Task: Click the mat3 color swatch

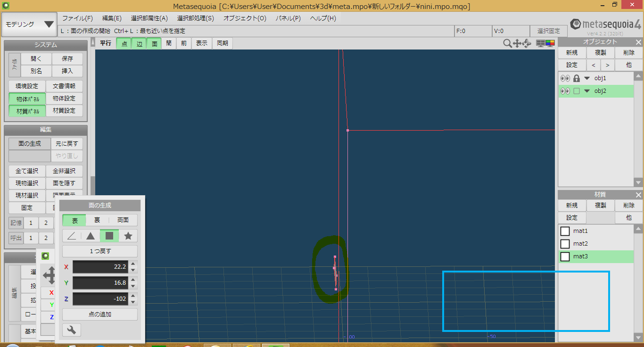Action: (x=565, y=256)
